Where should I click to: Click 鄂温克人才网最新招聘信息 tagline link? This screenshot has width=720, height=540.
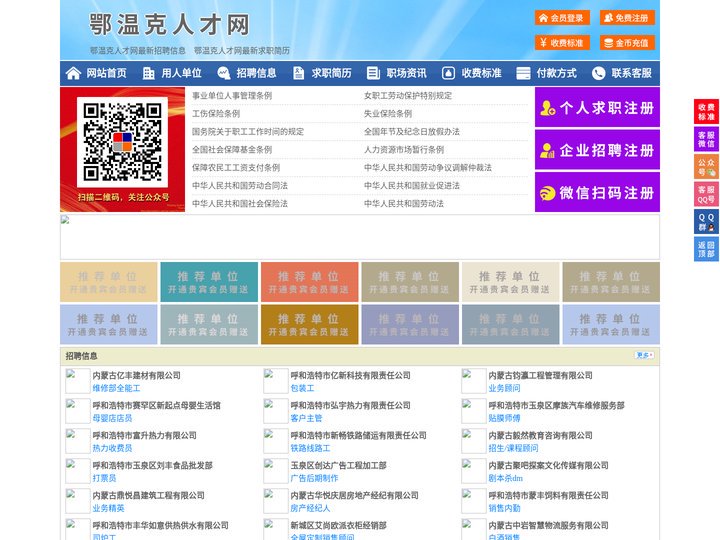(137, 51)
